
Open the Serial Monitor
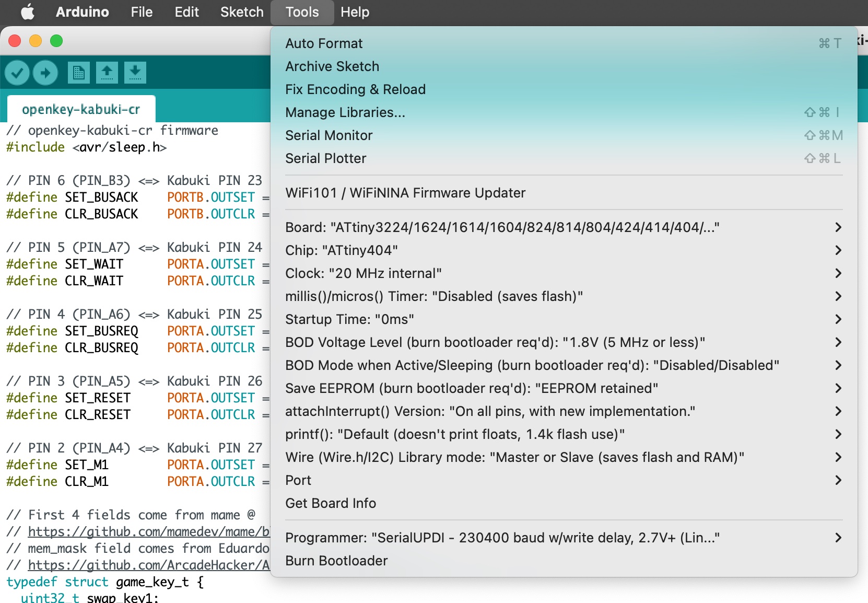[564, 135]
